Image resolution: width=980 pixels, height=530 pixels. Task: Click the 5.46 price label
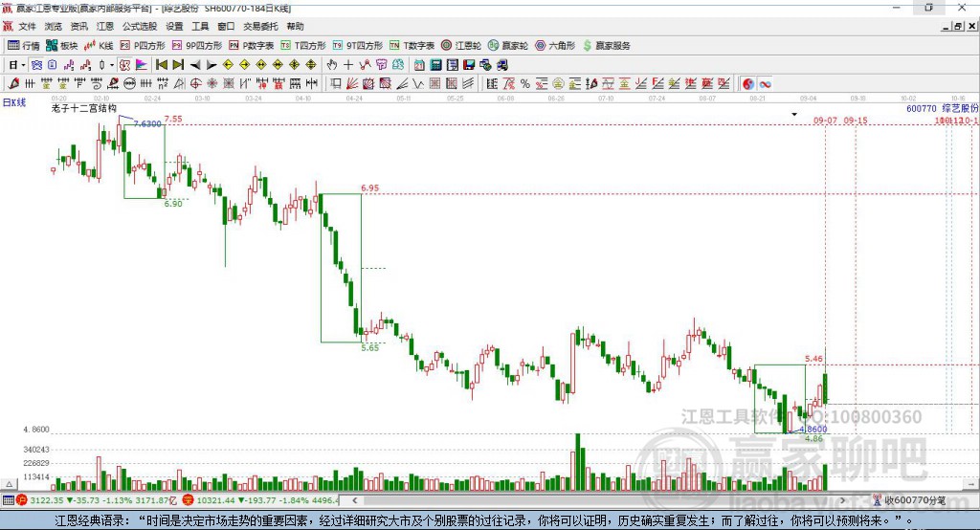[813, 359]
